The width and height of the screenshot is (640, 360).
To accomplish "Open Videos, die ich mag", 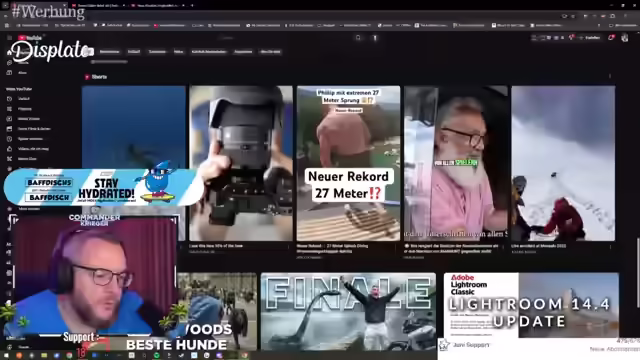I will click(x=33, y=149).
